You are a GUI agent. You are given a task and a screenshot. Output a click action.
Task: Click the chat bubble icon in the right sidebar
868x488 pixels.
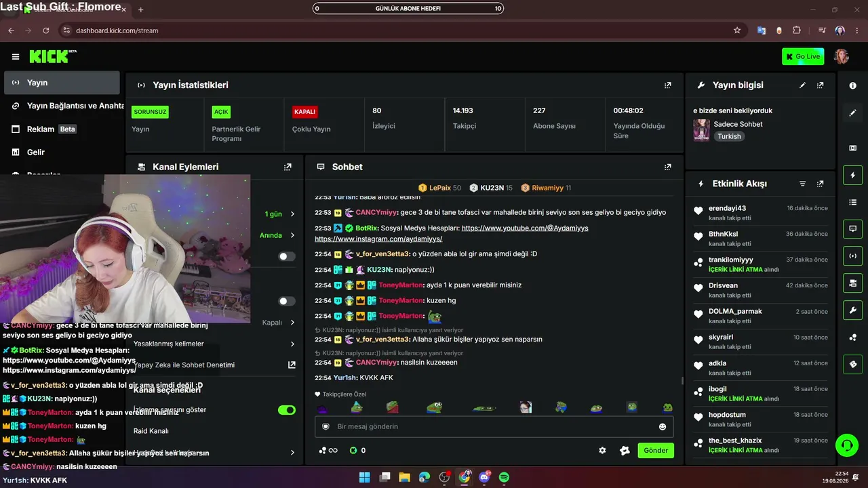tap(852, 229)
